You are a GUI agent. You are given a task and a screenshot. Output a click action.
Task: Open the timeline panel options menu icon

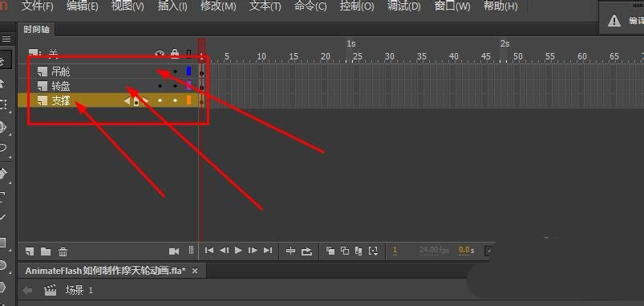[6, 39]
